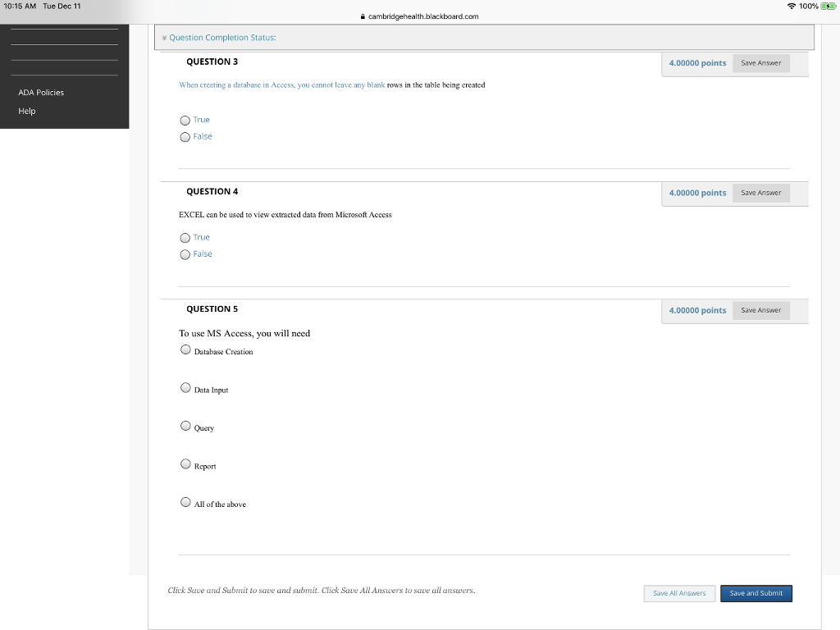The width and height of the screenshot is (840, 630).
Task: Click the QUESTION 5 heading
Action: point(212,309)
